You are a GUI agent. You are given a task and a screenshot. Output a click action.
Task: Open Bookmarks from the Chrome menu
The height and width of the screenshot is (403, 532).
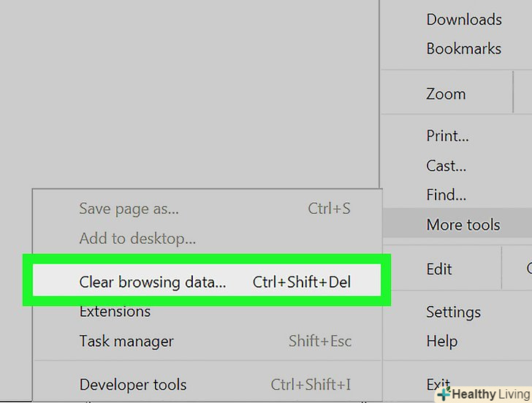coord(464,49)
